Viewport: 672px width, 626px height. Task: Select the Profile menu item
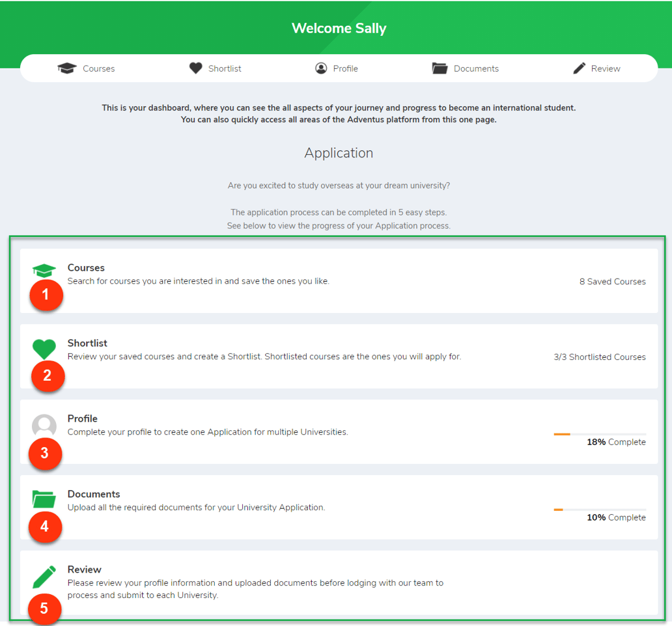(x=345, y=68)
